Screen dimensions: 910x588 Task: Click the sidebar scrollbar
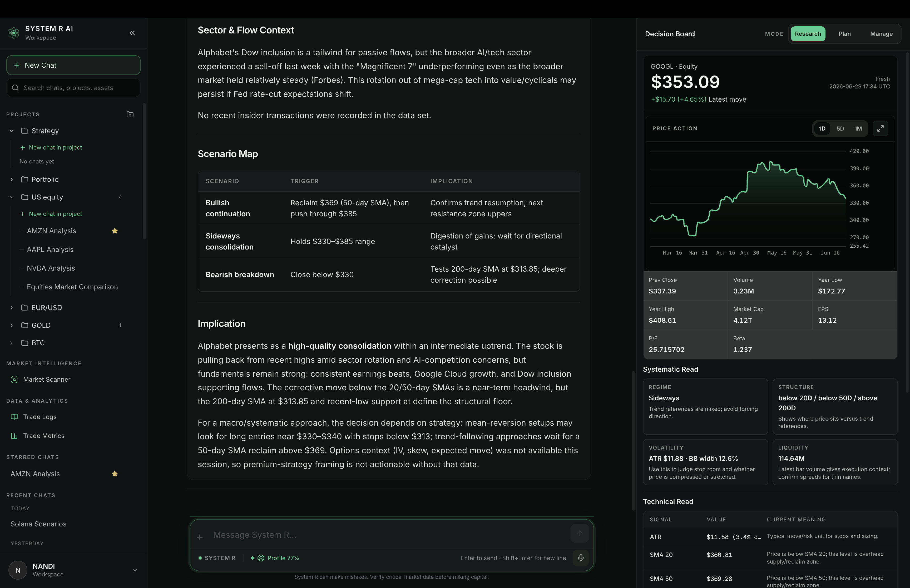[144, 171]
